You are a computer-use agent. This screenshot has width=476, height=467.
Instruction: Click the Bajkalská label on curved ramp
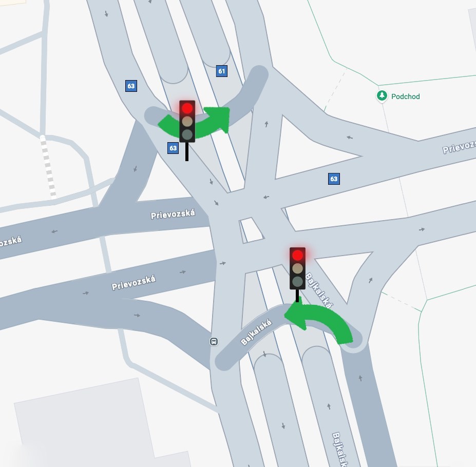(x=256, y=332)
